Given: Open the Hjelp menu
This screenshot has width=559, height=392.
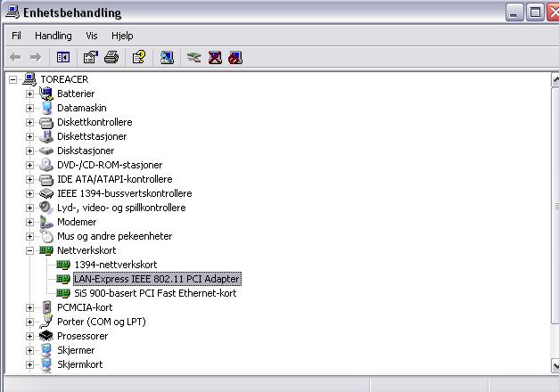Looking at the screenshot, I should point(122,36).
